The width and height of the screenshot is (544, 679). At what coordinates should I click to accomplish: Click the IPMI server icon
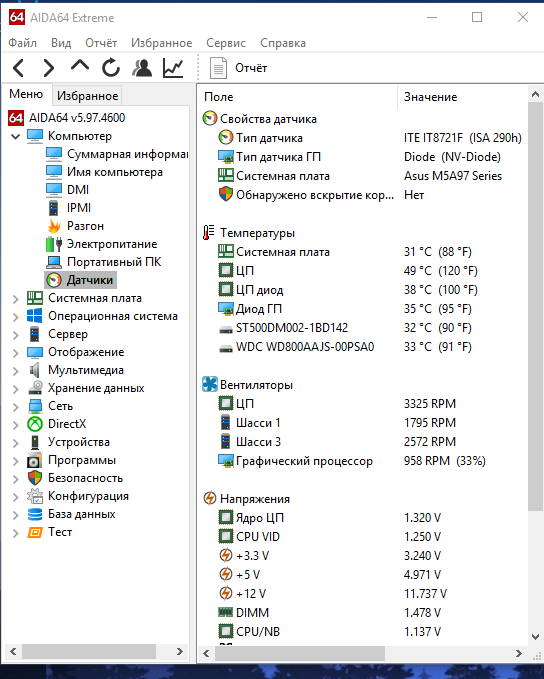pyautogui.click(x=54, y=208)
